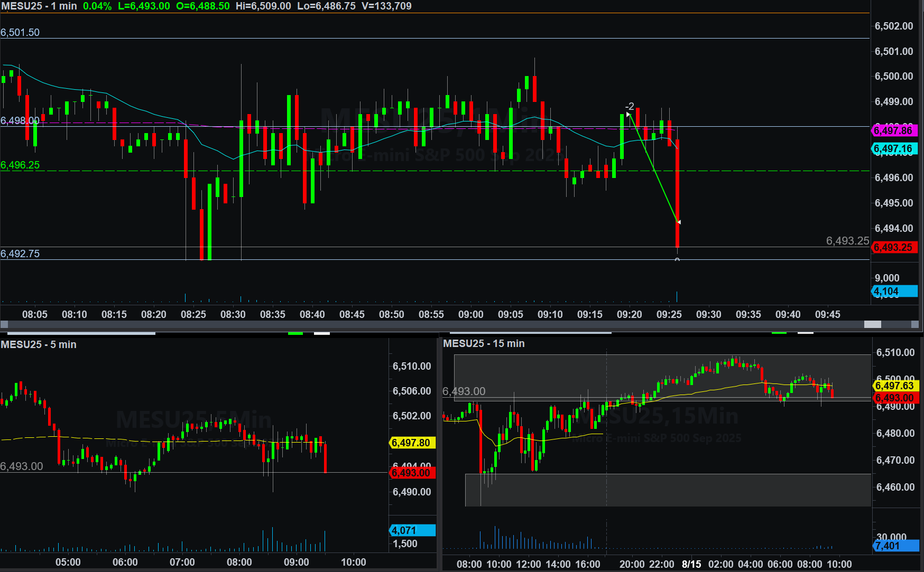
Task: Select the magenta 6,497.86 price tag
Action: 894,130
